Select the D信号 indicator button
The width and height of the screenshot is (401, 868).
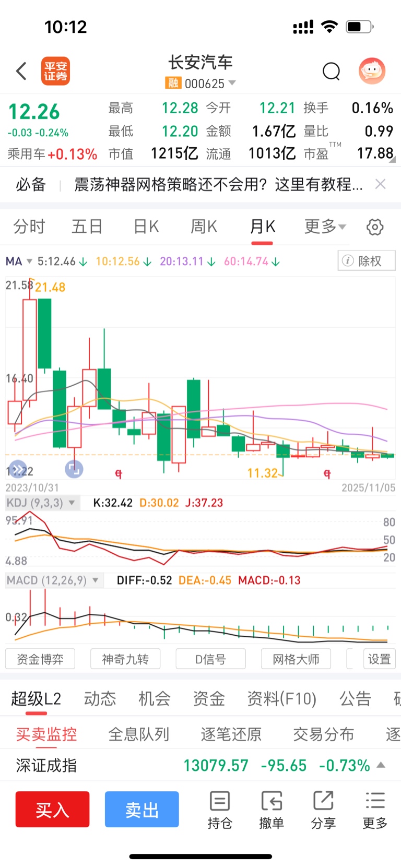(211, 659)
